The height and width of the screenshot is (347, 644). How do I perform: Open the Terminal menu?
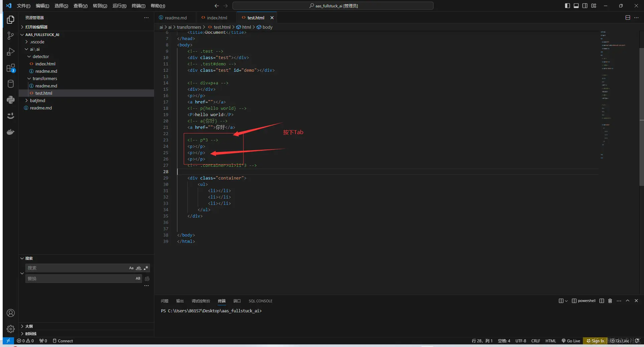pos(138,6)
